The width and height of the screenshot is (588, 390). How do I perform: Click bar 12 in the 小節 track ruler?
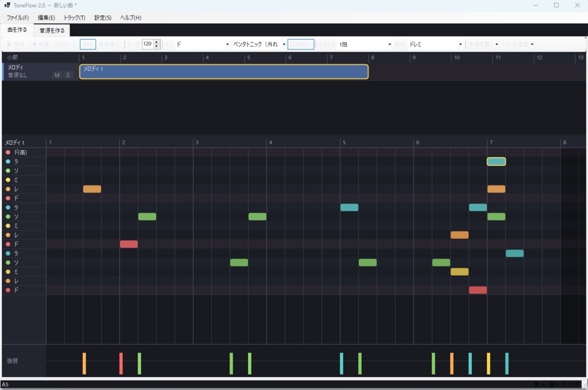539,57
